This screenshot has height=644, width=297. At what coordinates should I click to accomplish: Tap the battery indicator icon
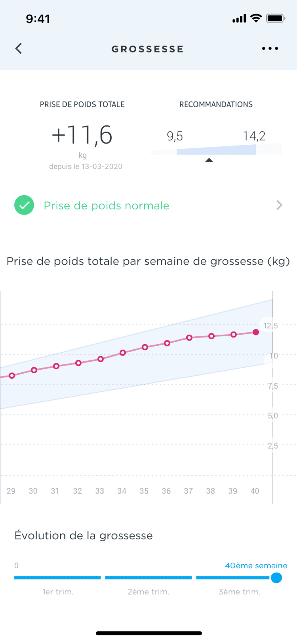click(275, 18)
